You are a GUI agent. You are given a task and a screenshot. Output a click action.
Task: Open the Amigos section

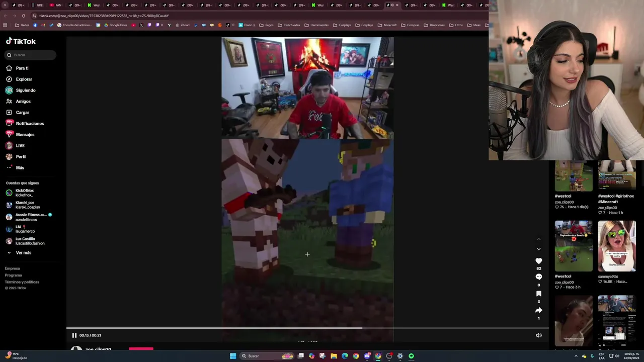pyautogui.click(x=23, y=102)
